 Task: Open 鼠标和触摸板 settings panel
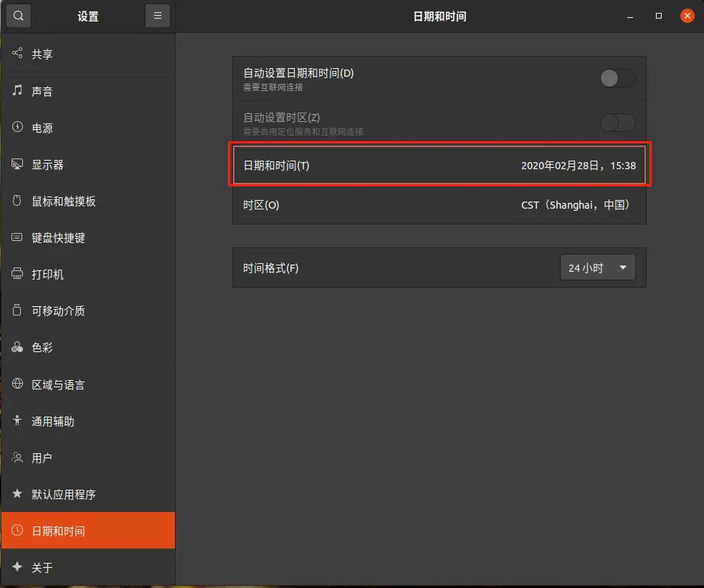pos(88,201)
